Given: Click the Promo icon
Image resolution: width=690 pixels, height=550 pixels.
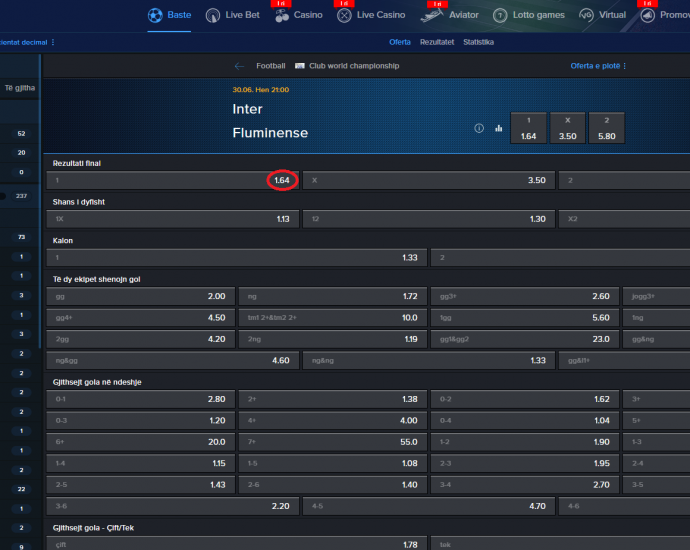Looking at the screenshot, I should (647, 16).
